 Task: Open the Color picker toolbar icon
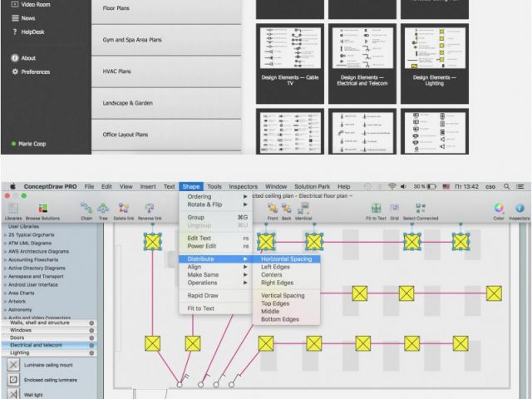(499, 209)
